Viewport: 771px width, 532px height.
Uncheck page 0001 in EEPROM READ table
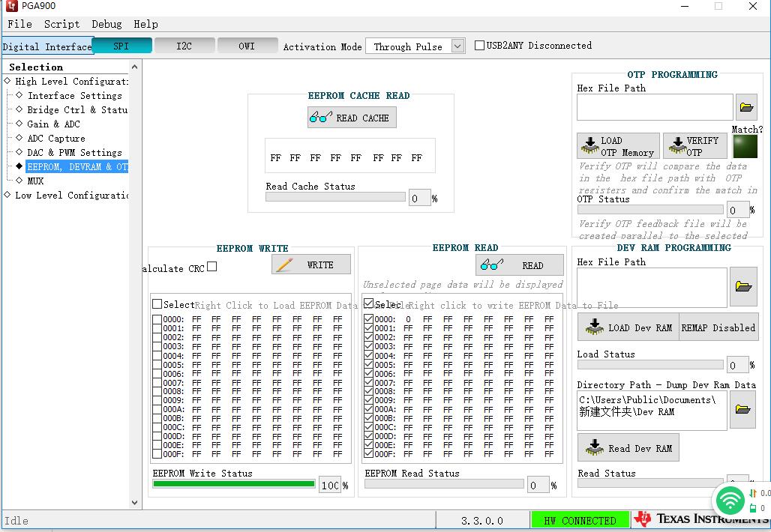368,328
